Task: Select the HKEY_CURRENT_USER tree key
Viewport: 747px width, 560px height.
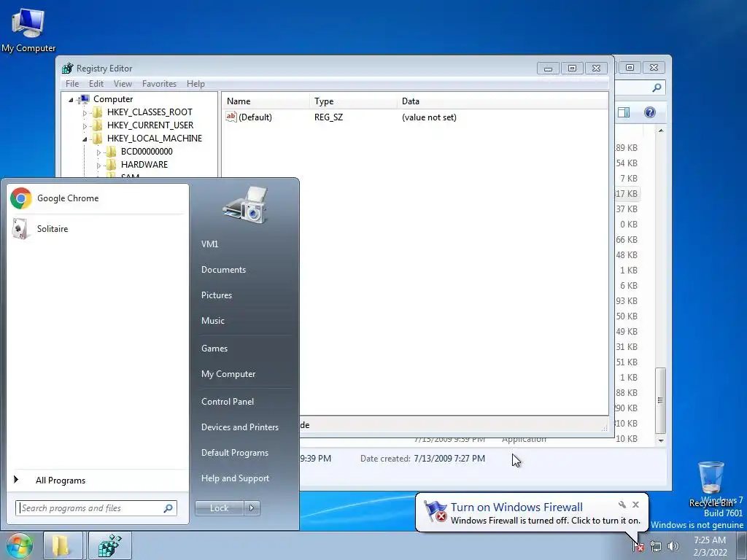Action: 150,125
